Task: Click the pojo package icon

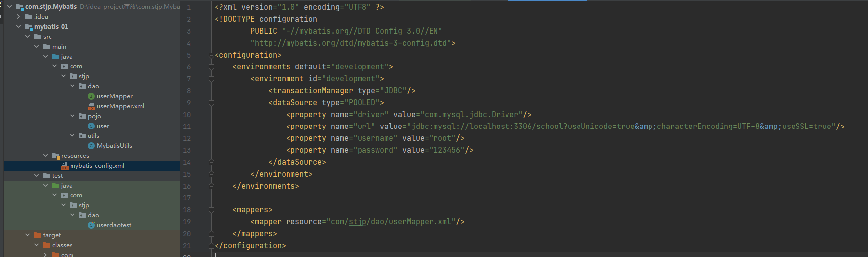Action: pos(82,116)
